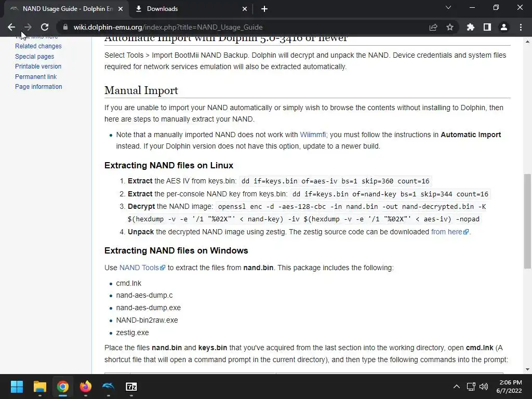This screenshot has width=532, height=399.
Task: Open the Chrome profile menu
Action: pyautogui.click(x=504, y=27)
